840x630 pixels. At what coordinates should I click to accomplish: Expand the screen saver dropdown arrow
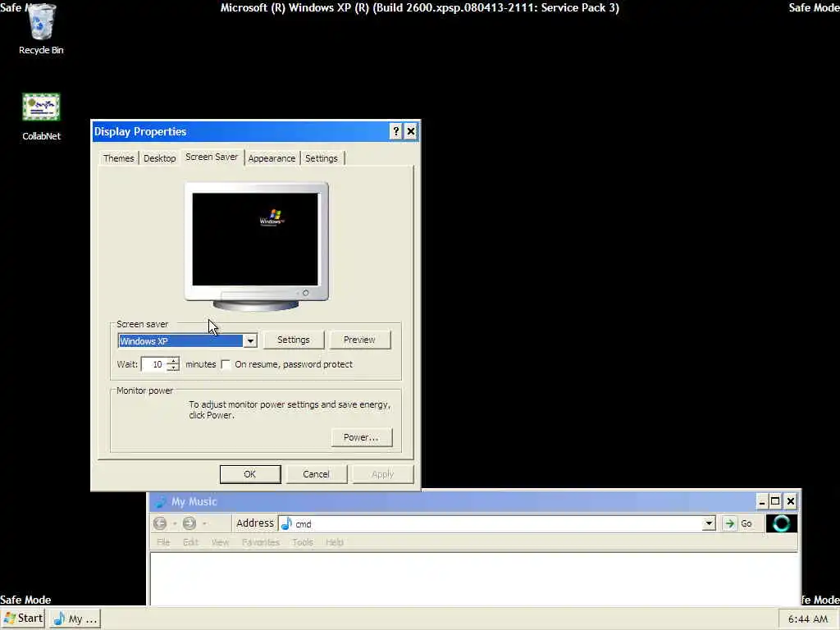pyautogui.click(x=250, y=340)
